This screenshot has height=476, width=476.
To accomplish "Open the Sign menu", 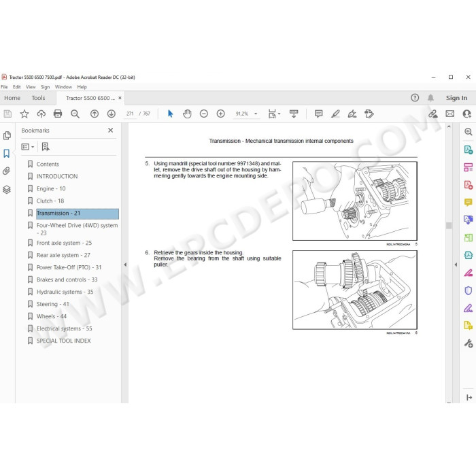I will pos(46,87).
